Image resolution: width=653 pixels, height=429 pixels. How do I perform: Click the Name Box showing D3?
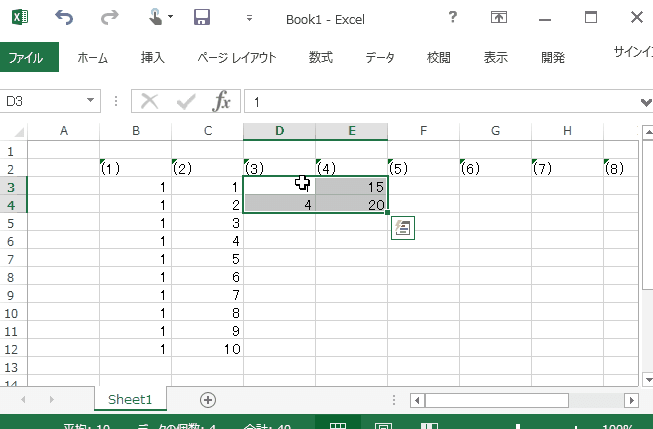click(42, 101)
